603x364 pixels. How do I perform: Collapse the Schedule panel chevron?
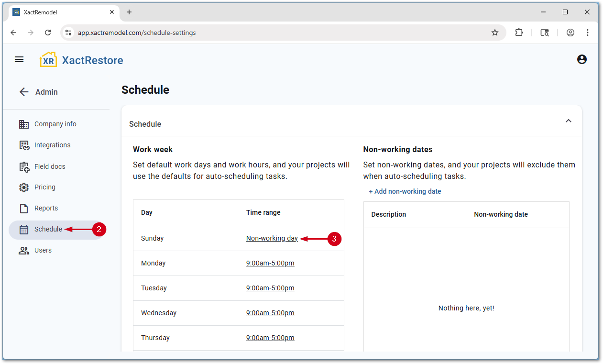click(x=568, y=121)
